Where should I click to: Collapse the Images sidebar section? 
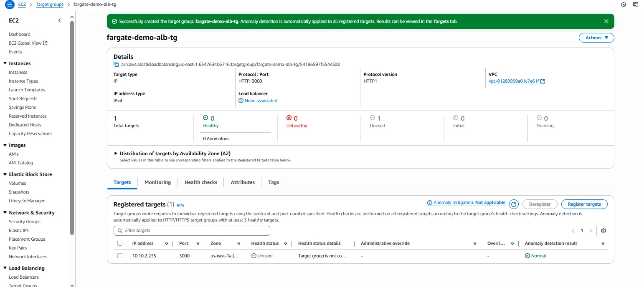5,145
